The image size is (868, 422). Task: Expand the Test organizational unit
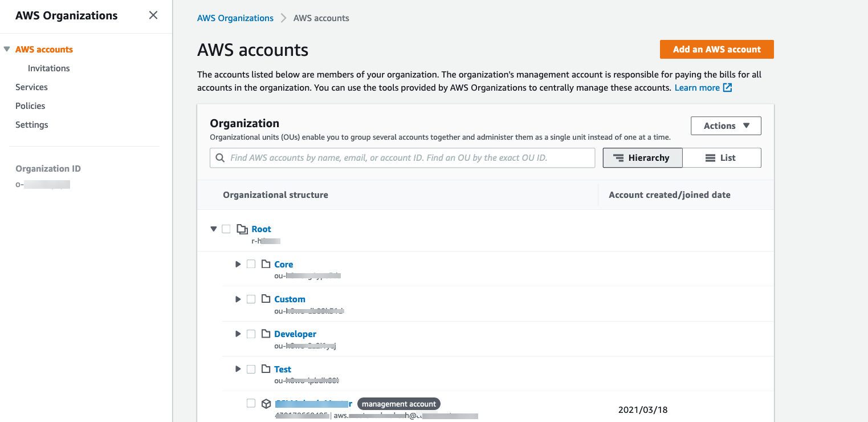point(238,369)
